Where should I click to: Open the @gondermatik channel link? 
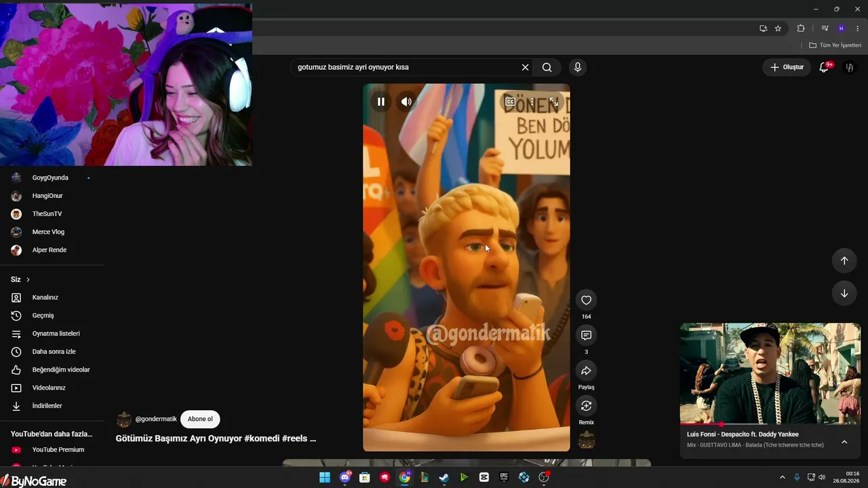pos(156,419)
